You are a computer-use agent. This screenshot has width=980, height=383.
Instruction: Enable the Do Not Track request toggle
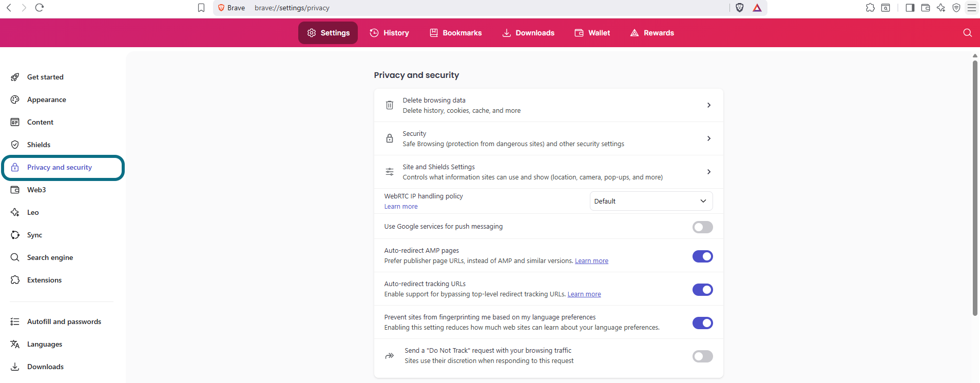click(702, 356)
